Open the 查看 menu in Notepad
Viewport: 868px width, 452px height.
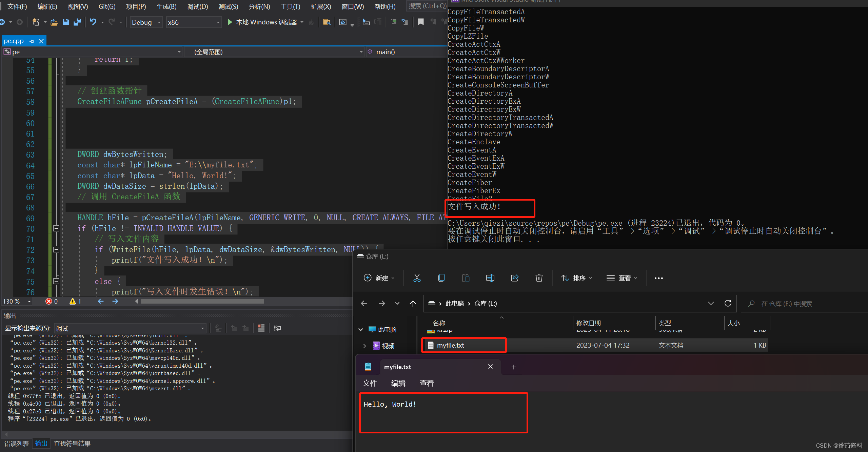pyautogui.click(x=427, y=384)
